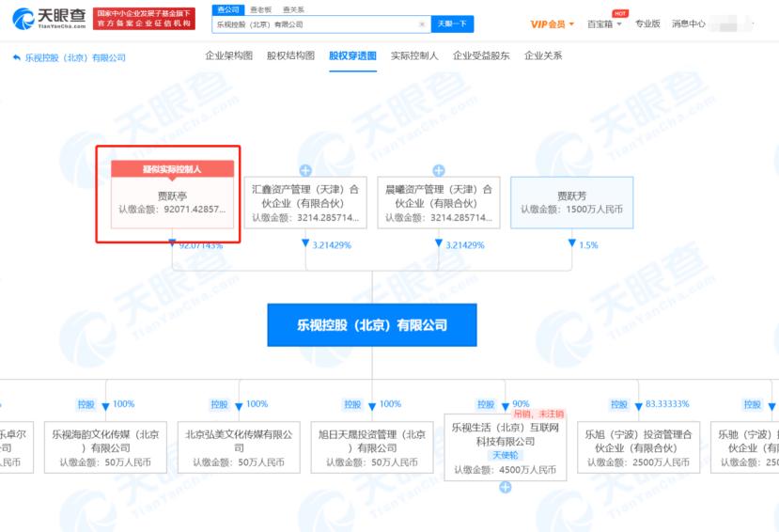Screen dimensions: 779x532
Task: Open the VIP会员 dropdown
Action: point(552,23)
